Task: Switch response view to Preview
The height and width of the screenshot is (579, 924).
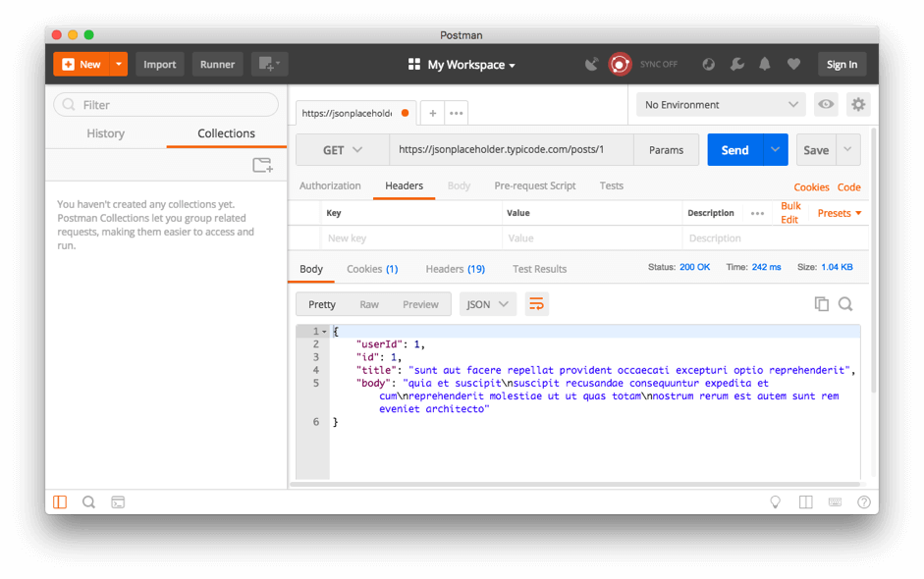Action: coord(420,304)
